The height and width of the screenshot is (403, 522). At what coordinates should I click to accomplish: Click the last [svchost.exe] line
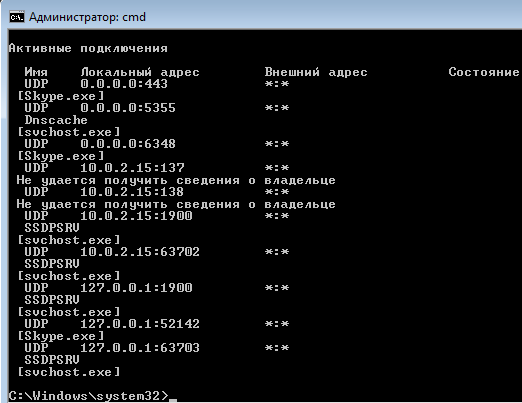tap(69, 372)
